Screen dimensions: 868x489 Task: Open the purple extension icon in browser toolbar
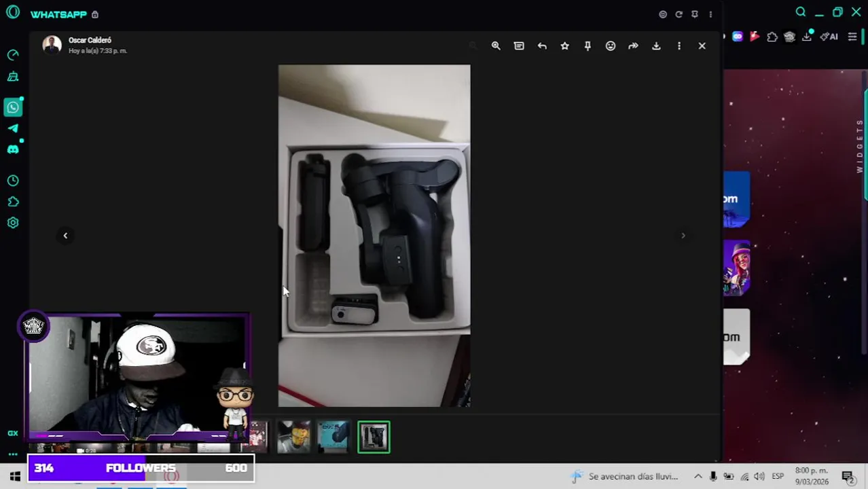pos(738,37)
